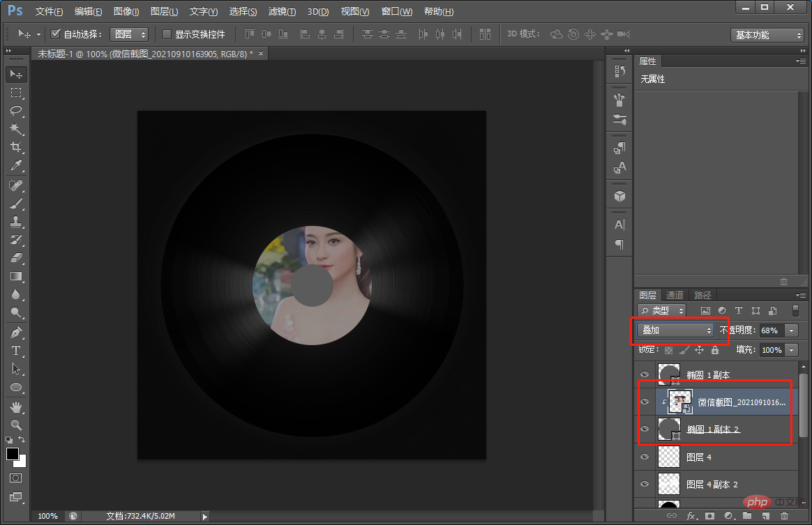Switch to the 通道 tab
Screen dimensions: 812x525
click(x=675, y=295)
